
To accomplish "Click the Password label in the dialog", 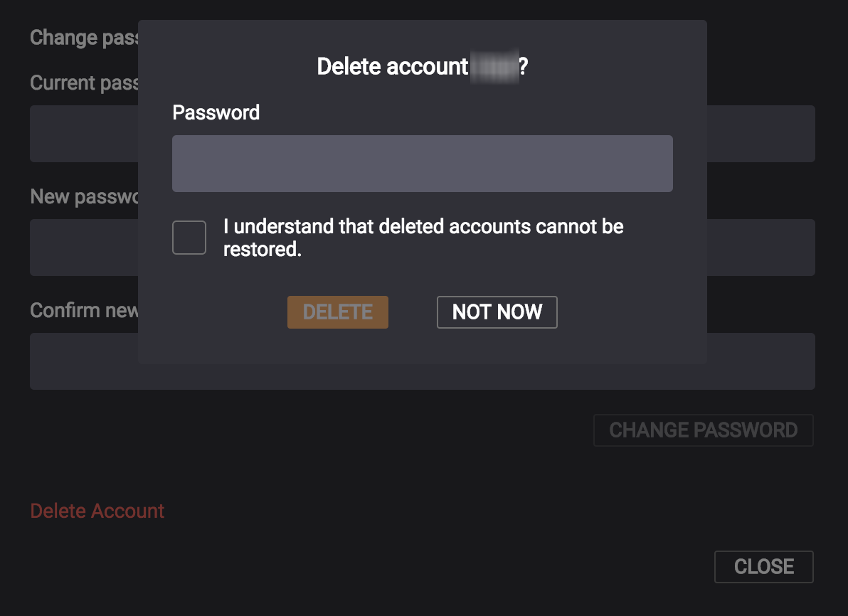I will point(216,112).
